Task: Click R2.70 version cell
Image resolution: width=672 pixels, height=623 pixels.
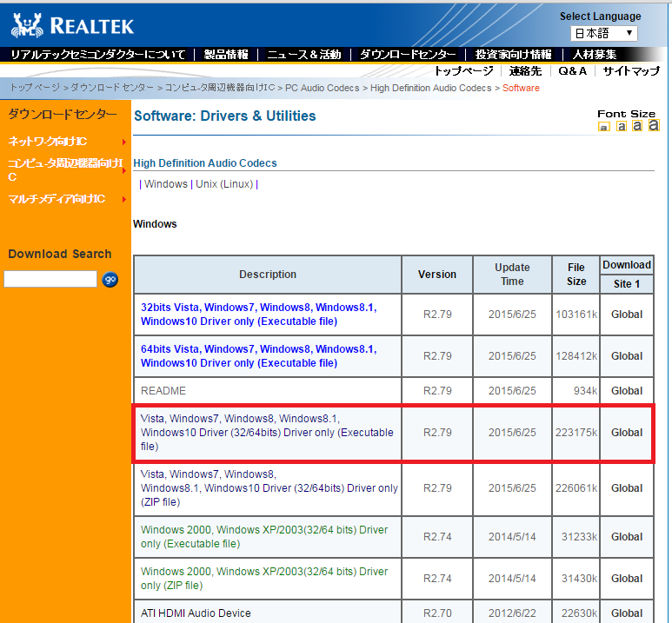Action: (437, 613)
